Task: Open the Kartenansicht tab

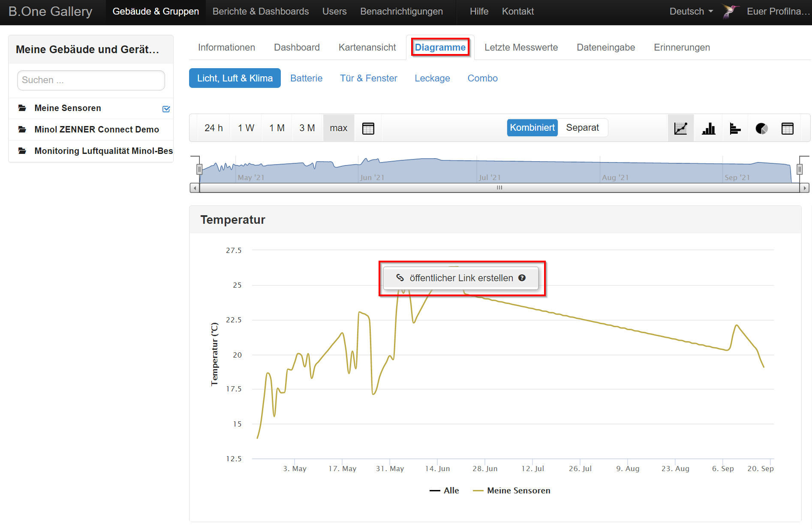Action: tap(367, 47)
